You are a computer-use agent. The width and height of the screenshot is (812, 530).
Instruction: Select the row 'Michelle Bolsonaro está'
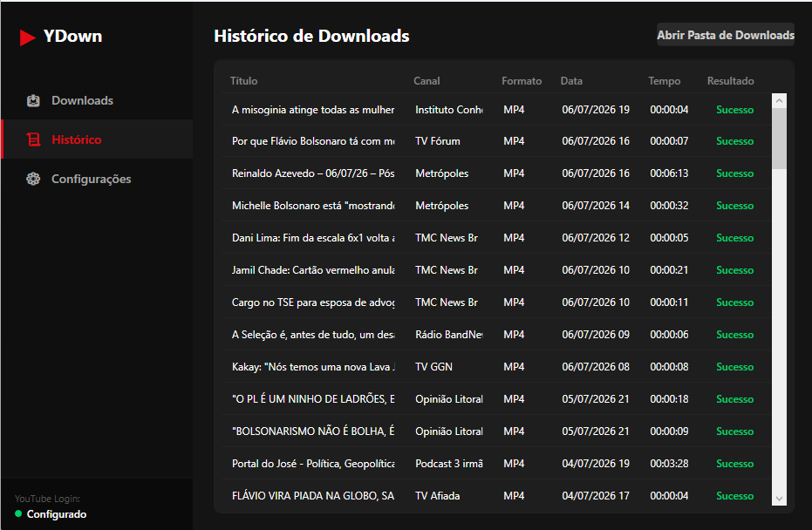[496, 206]
